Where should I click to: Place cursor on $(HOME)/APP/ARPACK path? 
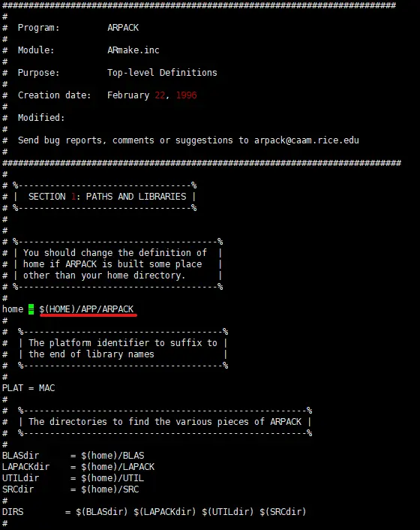[x=86, y=309]
